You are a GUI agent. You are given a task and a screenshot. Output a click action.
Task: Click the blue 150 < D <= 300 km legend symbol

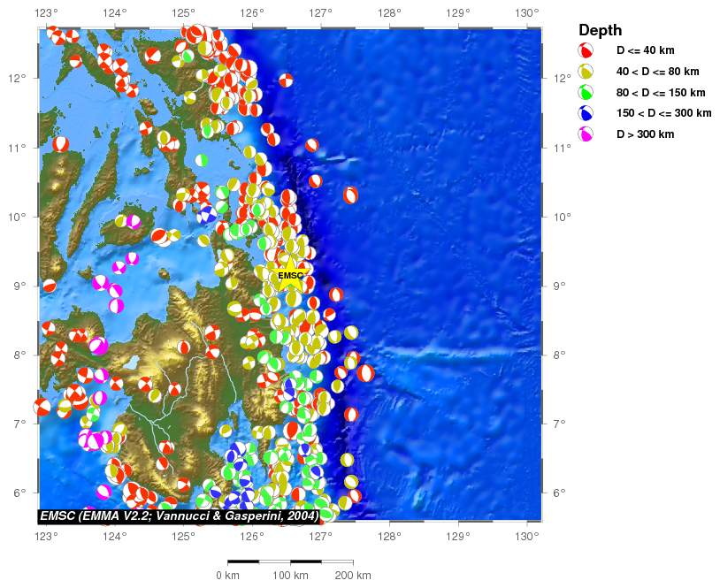point(586,113)
